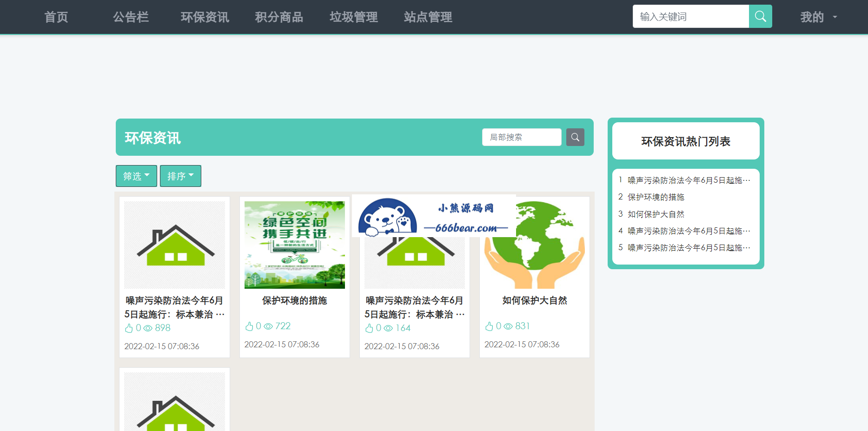
Task: Click the 如何保护大自然 card title
Action: [535, 301]
